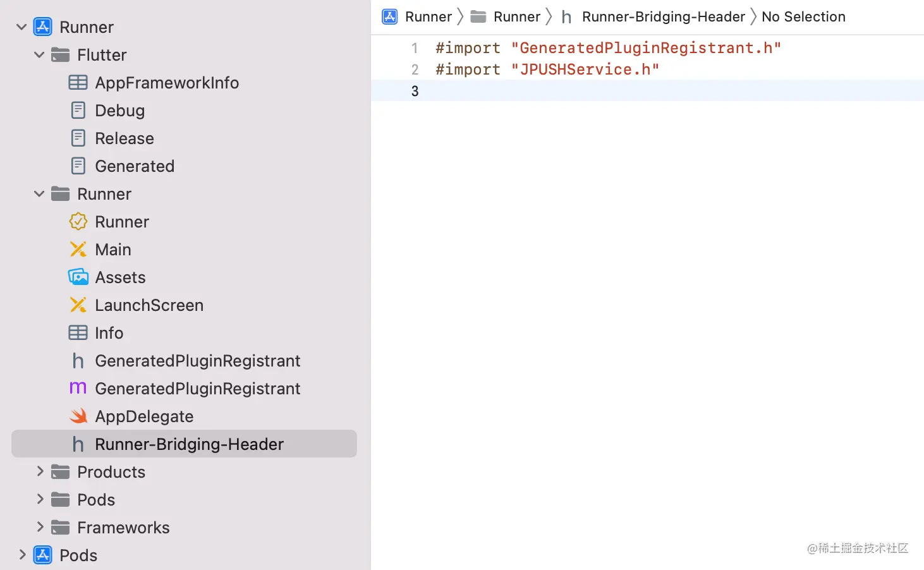Click the first Runner breadcrumb item
924x570 pixels.
pos(429,16)
